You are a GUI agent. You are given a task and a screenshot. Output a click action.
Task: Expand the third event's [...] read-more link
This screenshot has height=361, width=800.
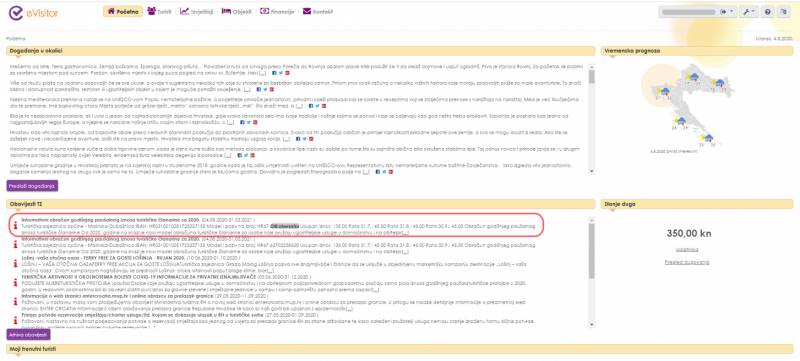coord(299,106)
